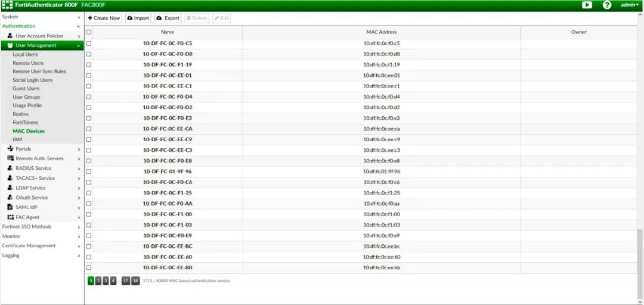Screen dimensions: 644x305
Task: Check the box for 10-DF-FC-0C-F1-25
Action: coord(89,193)
